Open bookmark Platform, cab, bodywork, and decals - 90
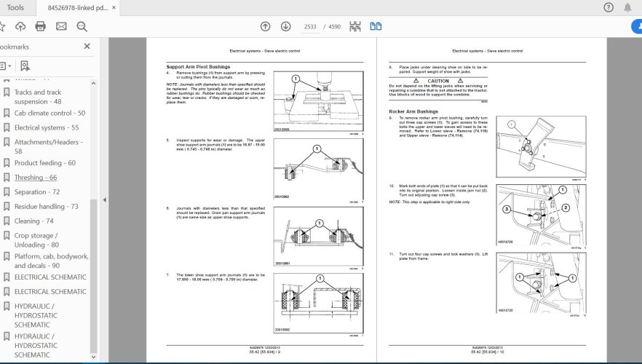 51,261
